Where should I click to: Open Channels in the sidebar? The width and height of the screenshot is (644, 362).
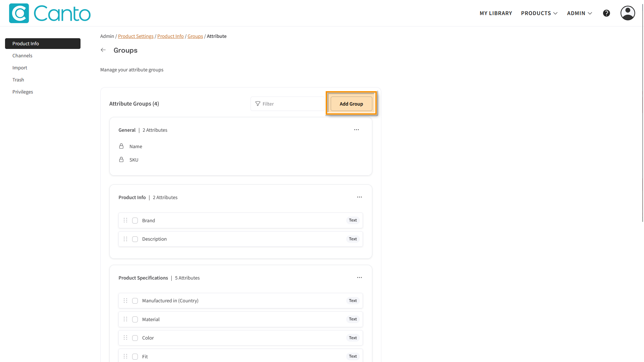click(x=22, y=56)
